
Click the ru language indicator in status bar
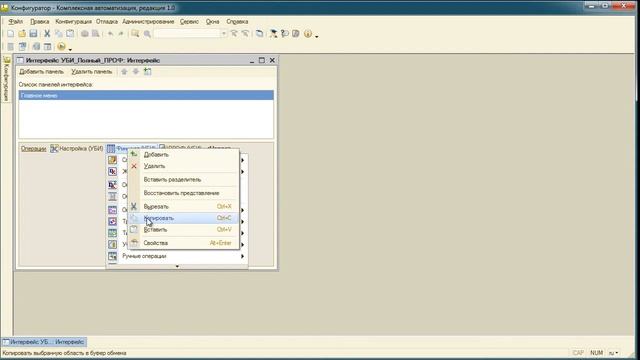[x=613, y=353]
